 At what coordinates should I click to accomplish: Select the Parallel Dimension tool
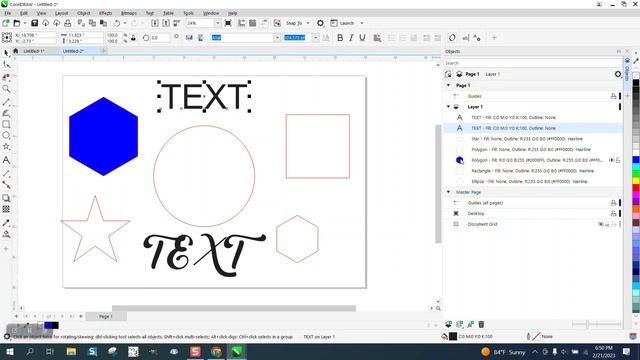[x=6, y=173]
